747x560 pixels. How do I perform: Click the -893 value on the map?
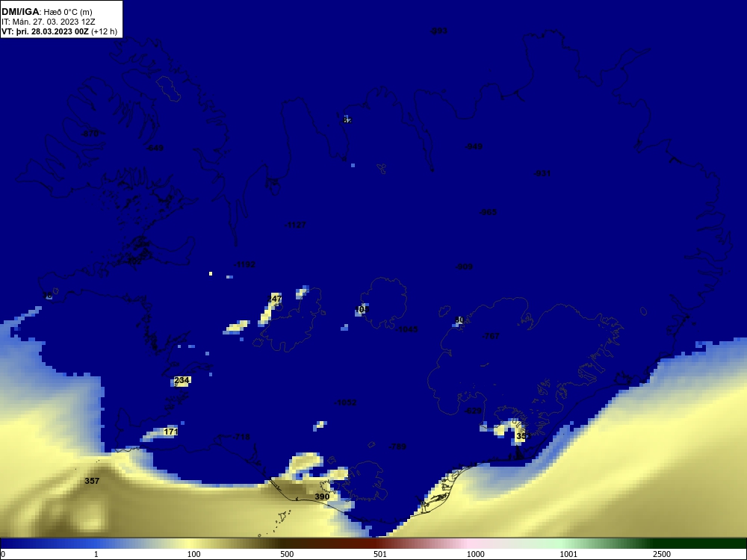(438, 31)
